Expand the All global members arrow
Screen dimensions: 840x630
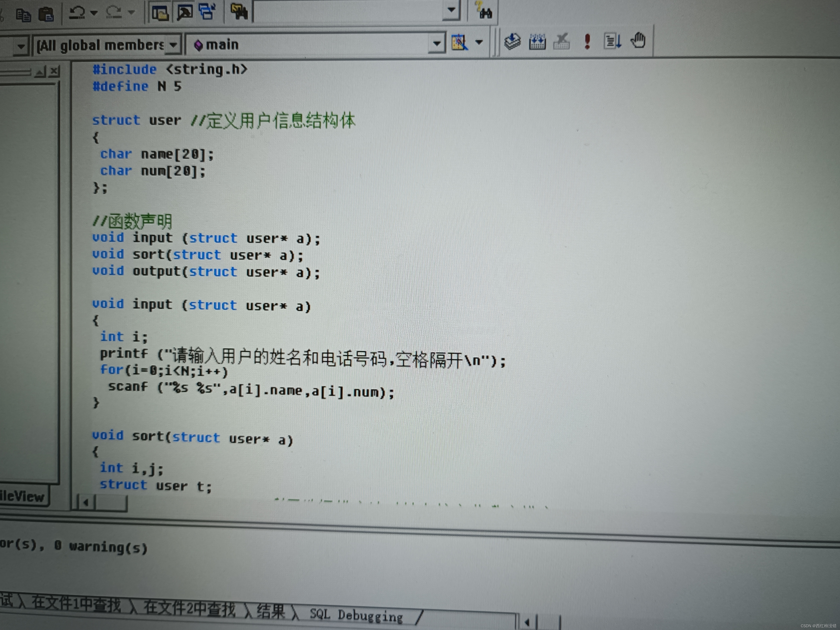[173, 45]
